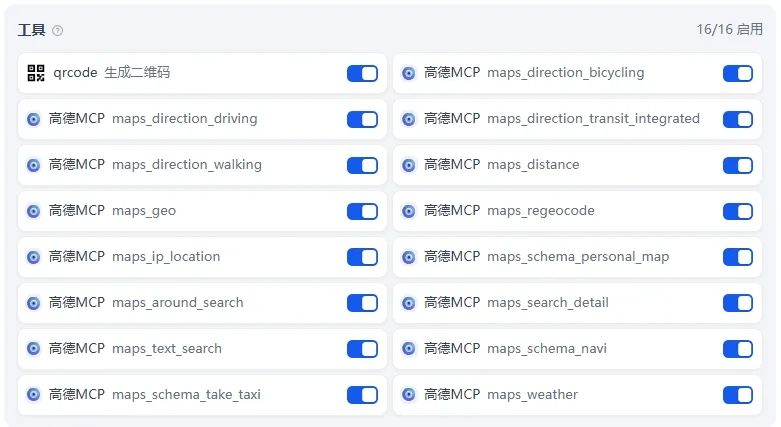The height and width of the screenshot is (427, 781).
Task: Click the 高德MCP icon for maps_distance
Action: point(408,165)
